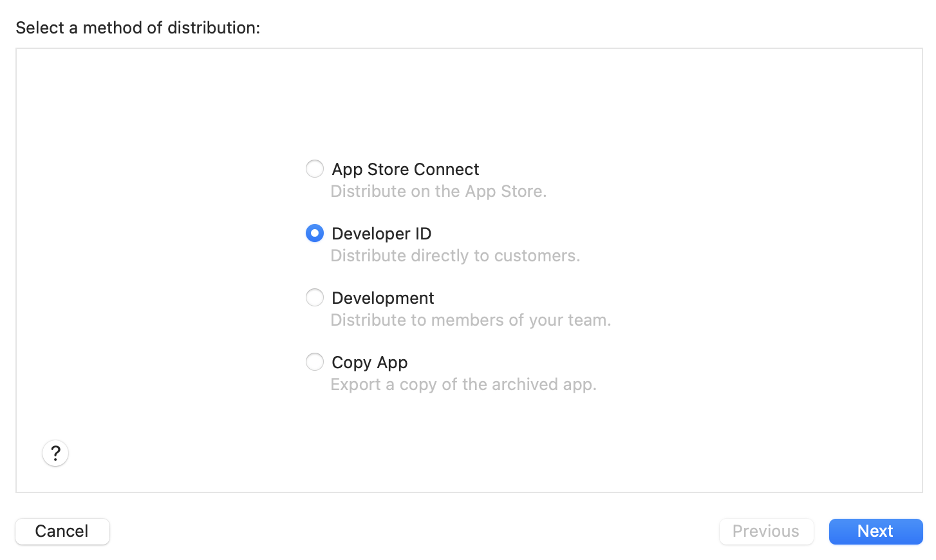Click the Copy App label text

(369, 362)
